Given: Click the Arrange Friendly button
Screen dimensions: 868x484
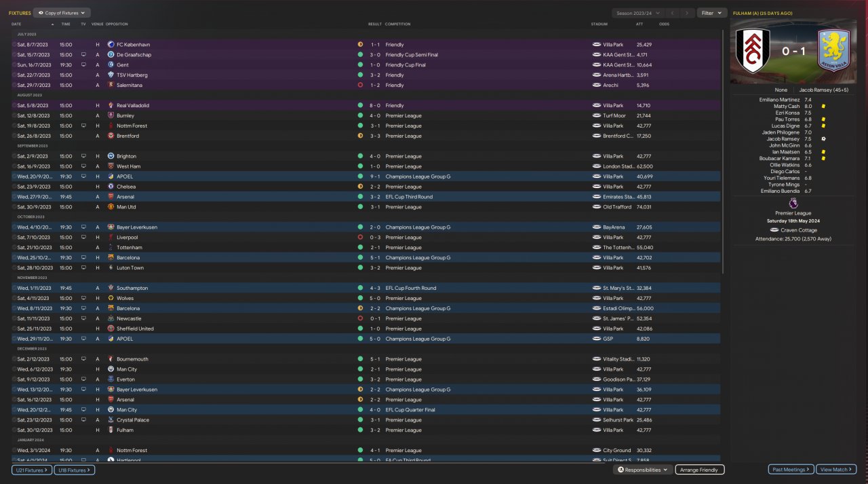Looking at the screenshot, I should tap(700, 470).
